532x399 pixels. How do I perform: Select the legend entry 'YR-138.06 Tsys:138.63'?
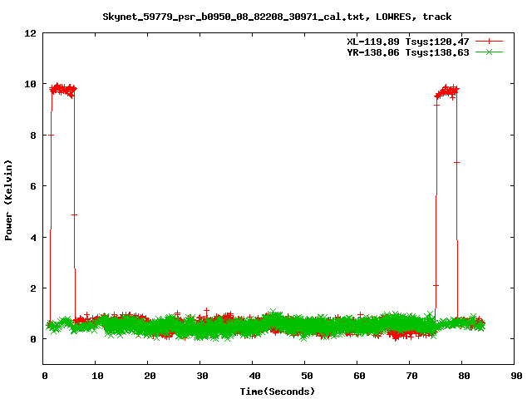(x=408, y=52)
